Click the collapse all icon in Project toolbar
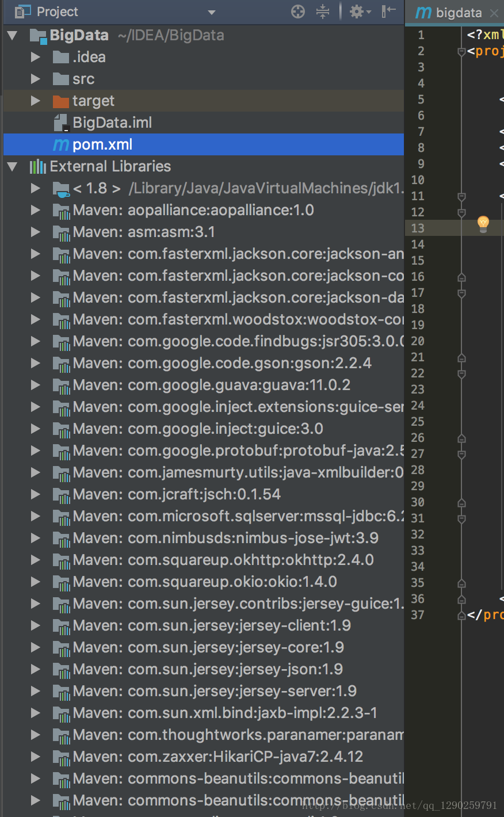The image size is (504, 817). pos(323,12)
